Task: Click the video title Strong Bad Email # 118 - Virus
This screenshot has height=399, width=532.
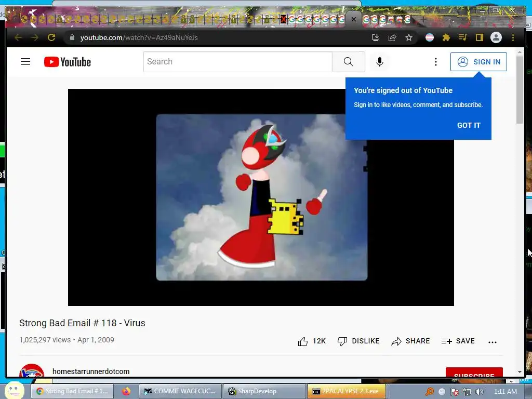Action: [82, 323]
